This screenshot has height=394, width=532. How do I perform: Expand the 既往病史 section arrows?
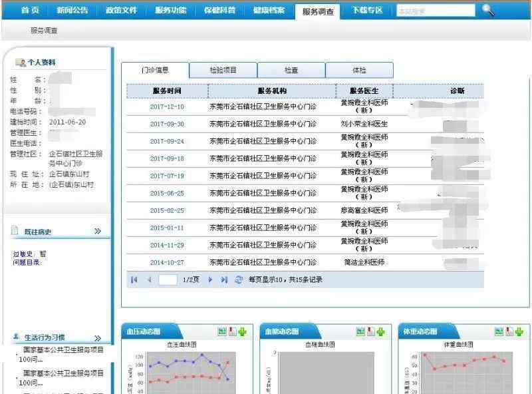pos(98,231)
